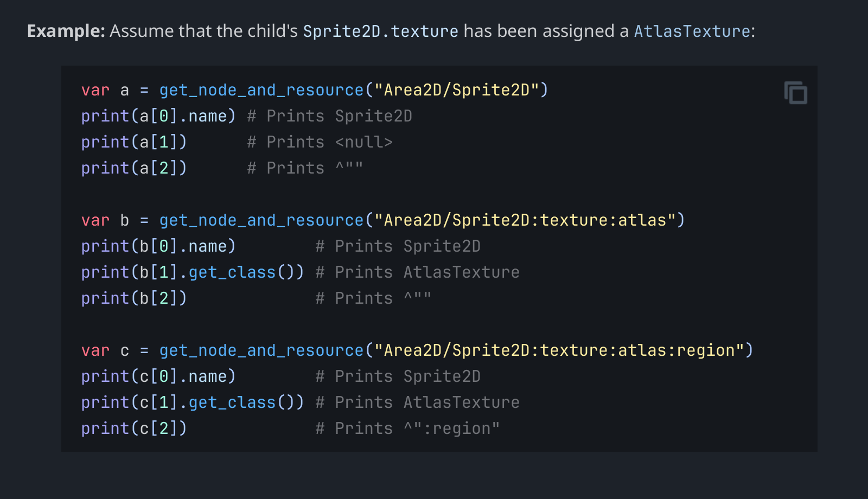This screenshot has width=868, height=499.
Task: Copy the code block with the copy icon
Action: 795,93
